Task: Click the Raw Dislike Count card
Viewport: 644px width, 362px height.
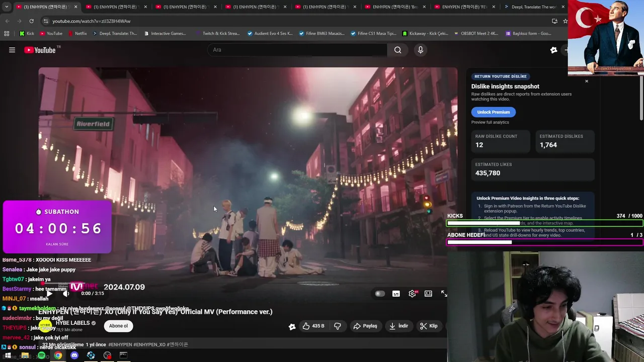Action: pos(501,141)
